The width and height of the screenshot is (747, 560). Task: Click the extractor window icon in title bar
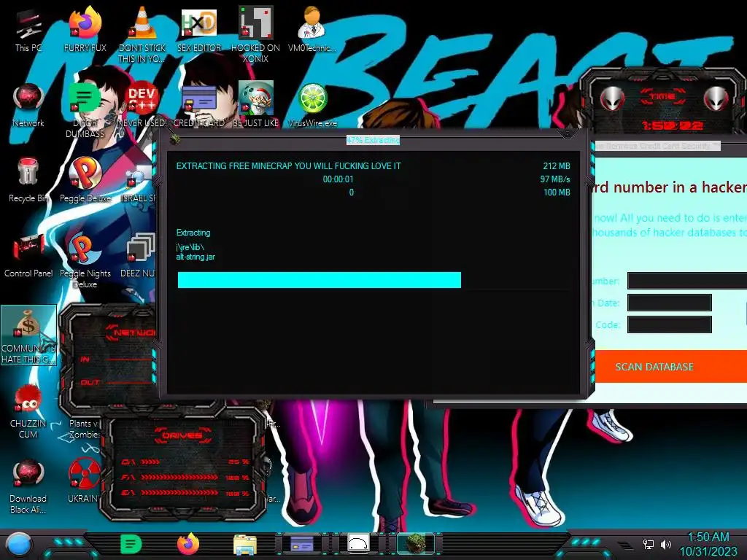tap(175, 139)
